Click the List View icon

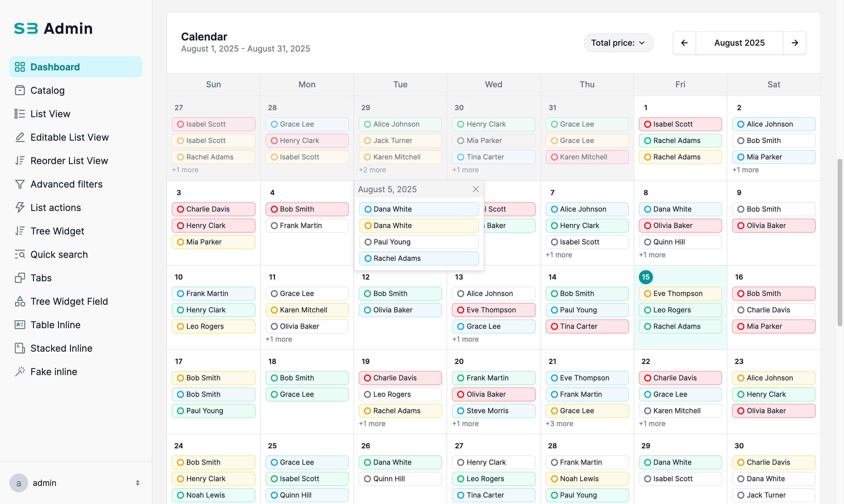(x=20, y=114)
